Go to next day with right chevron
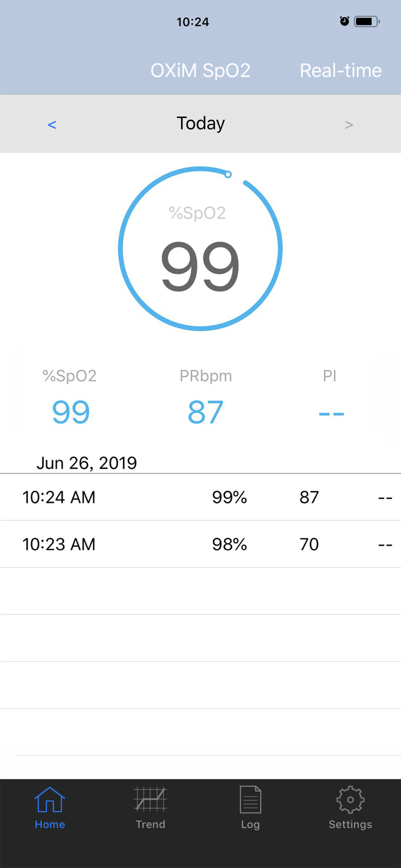401x868 pixels. tap(349, 125)
